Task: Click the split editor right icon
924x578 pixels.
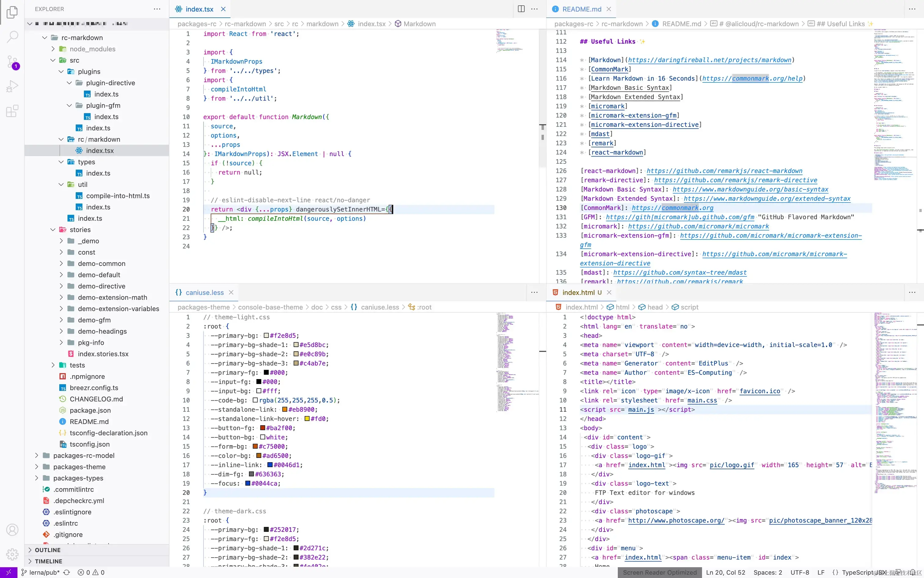Action: pyautogui.click(x=521, y=9)
